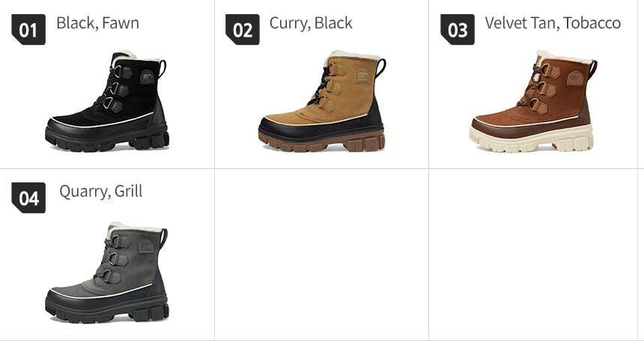Image resolution: width=644 pixels, height=341 pixels.
Task: Click the "Quarry, Grill" color label
Action: [101, 191]
